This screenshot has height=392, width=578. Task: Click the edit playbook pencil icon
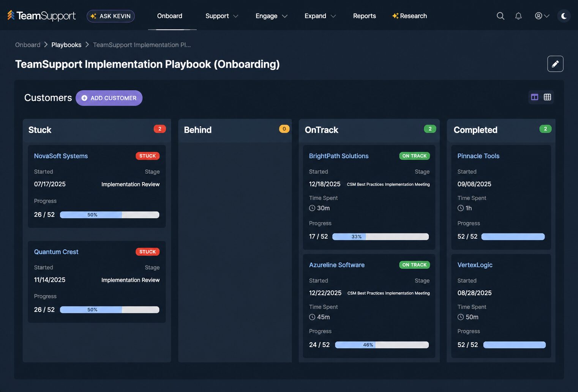(555, 64)
